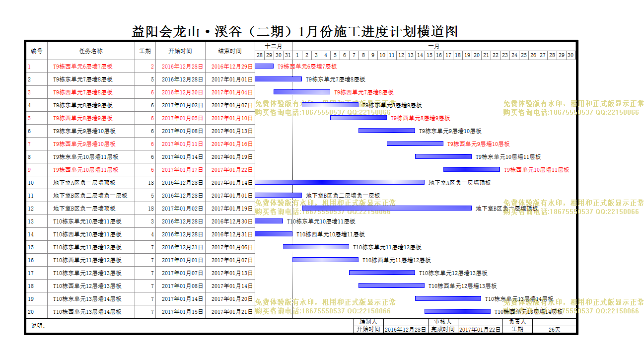Click task name cell in row 19 T10栋东单元13层墙14层板

click(91, 299)
